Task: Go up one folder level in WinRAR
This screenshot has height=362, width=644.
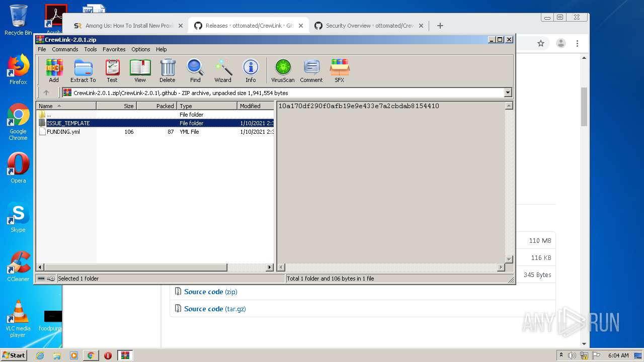Action: [46, 93]
